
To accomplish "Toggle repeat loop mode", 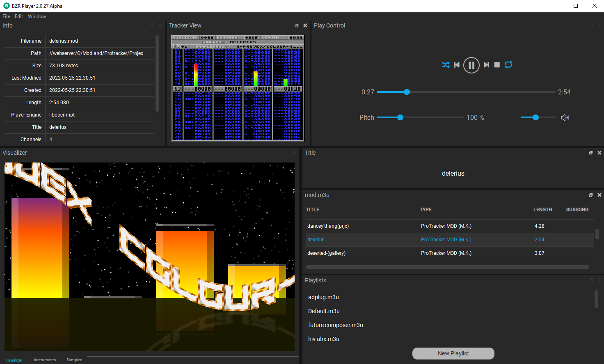I will (x=508, y=64).
